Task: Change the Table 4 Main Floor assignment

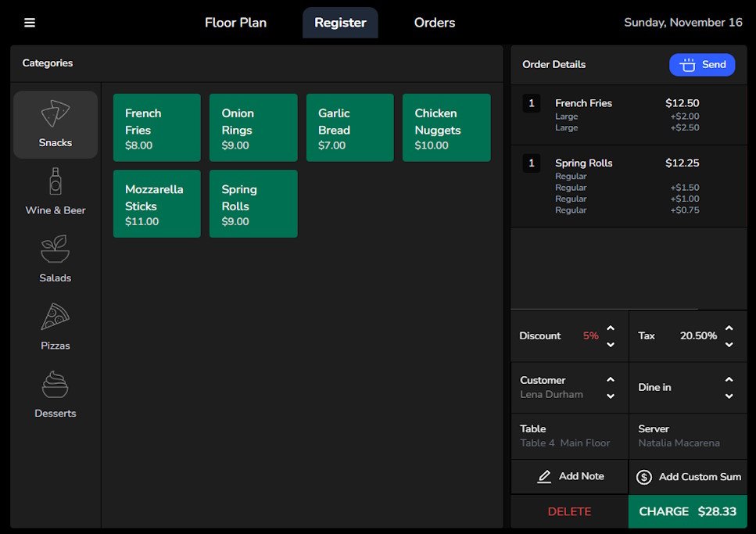Action: 569,435
